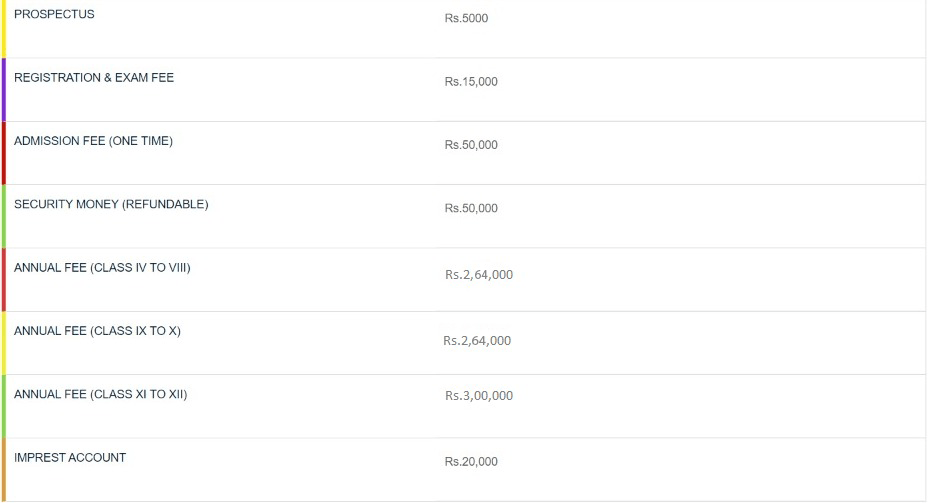933x503 pixels.
Task: Click ANNUAL FEE (CLASS IX TO X) label
Action: [97, 331]
